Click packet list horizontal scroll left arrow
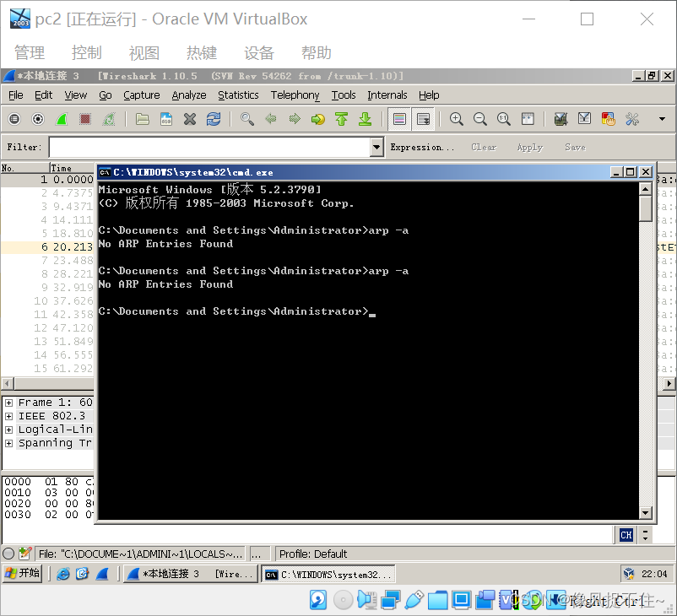 click(8, 383)
